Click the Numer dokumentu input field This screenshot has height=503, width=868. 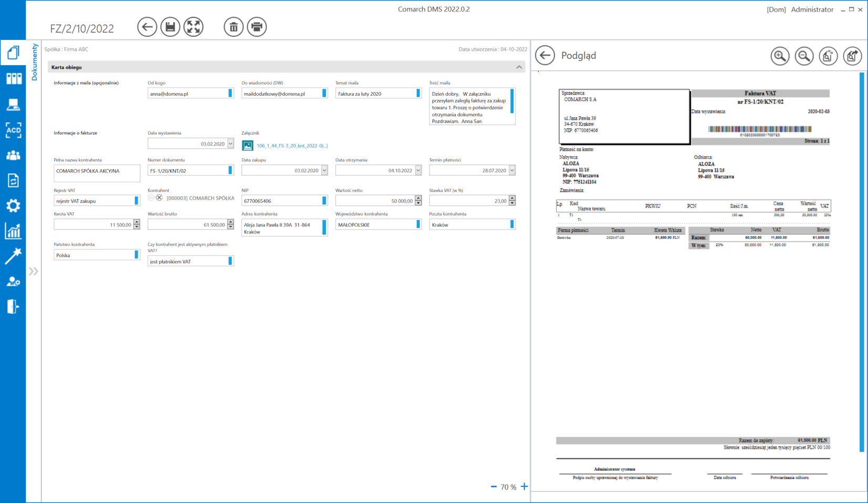187,171
